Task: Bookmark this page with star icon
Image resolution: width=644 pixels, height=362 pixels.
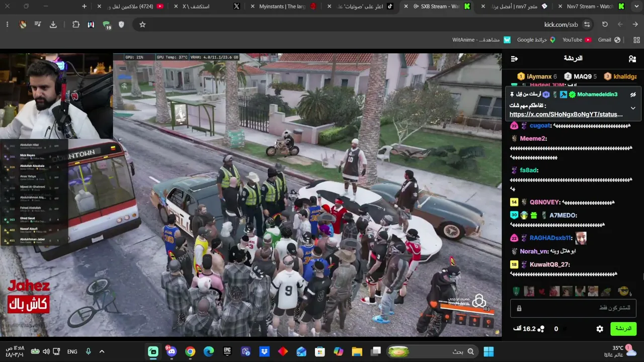Action: tap(142, 24)
